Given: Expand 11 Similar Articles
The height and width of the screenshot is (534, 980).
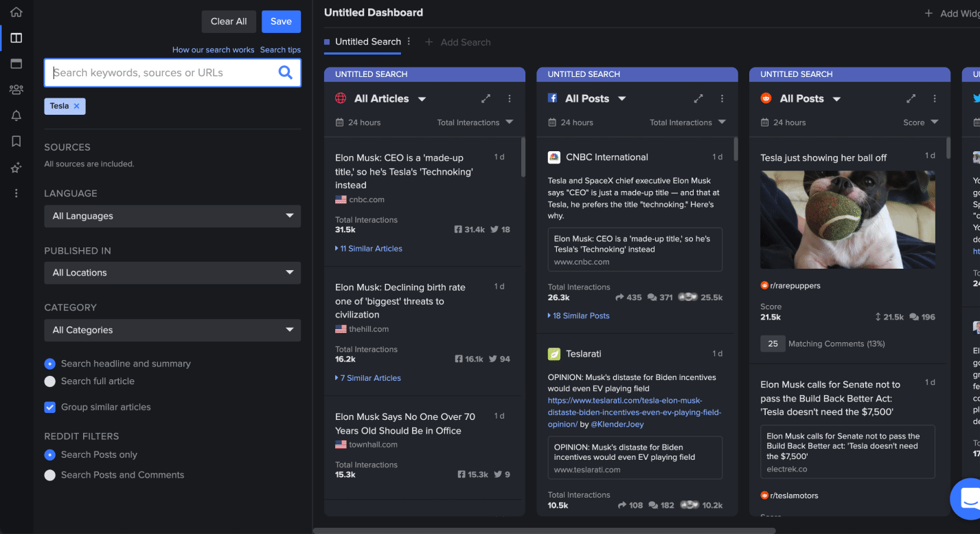Looking at the screenshot, I should (x=369, y=249).
